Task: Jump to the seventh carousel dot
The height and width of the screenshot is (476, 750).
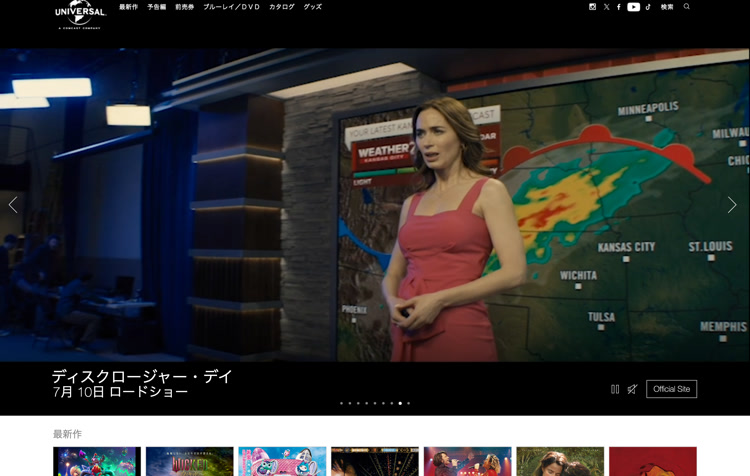Action: tap(392, 403)
